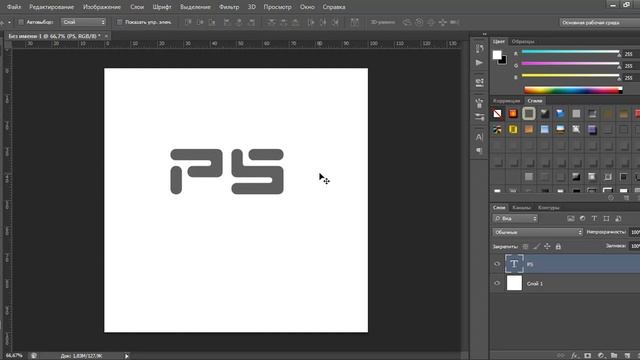The width and height of the screenshot is (640, 360).
Task: Click Distribute top edges icon in options bar
Action: tap(271, 22)
